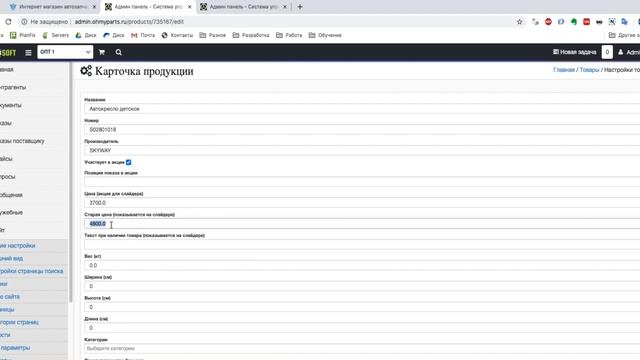Open the PlanFix bookmark

tap(22, 36)
